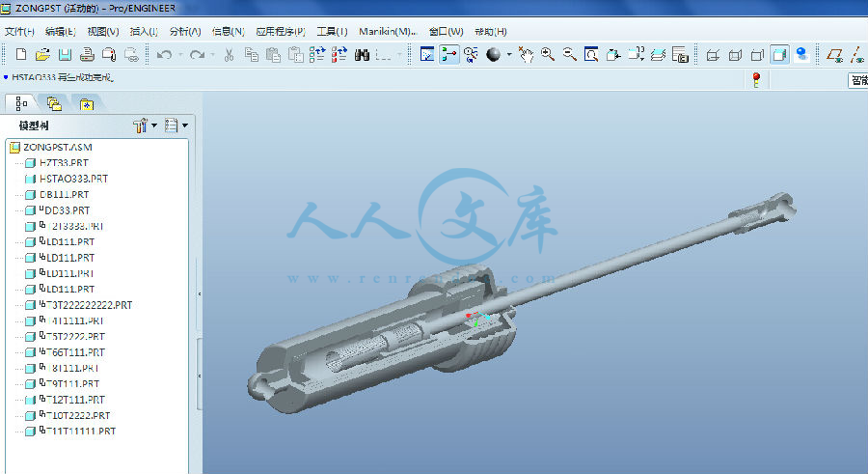The width and height of the screenshot is (868, 474).
Task: Open the Regeneration Manager icon
Action: point(339,54)
